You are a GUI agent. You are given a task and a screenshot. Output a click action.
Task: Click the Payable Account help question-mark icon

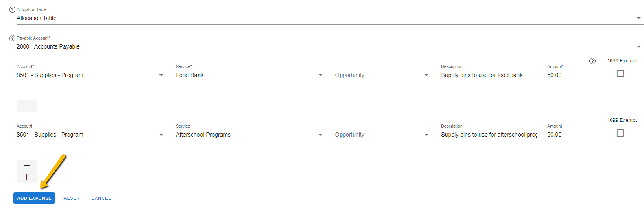[12, 38]
